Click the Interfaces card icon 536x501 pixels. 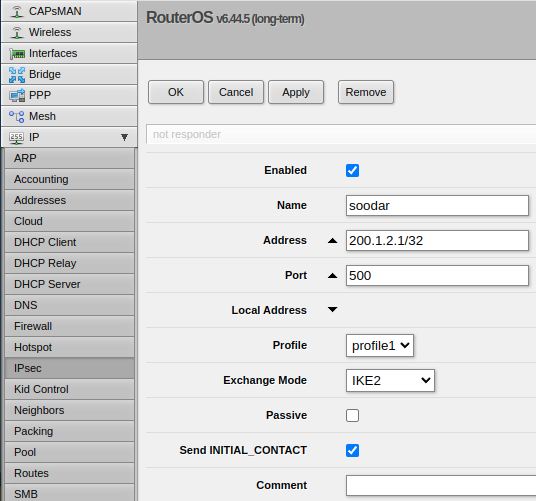[17, 54]
